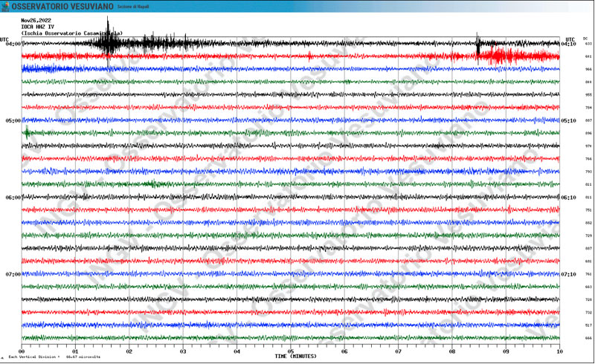Click the 07:10 right time label
The image size is (595, 364).
tap(568, 274)
